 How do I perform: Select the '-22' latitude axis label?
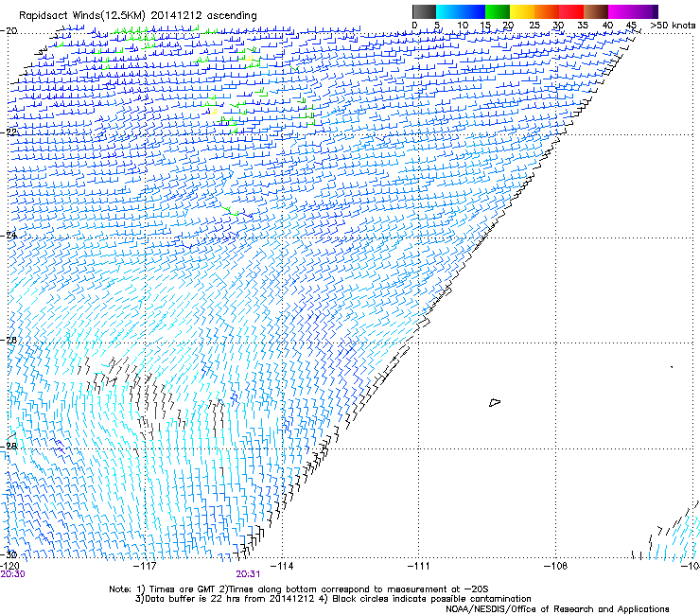point(9,132)
